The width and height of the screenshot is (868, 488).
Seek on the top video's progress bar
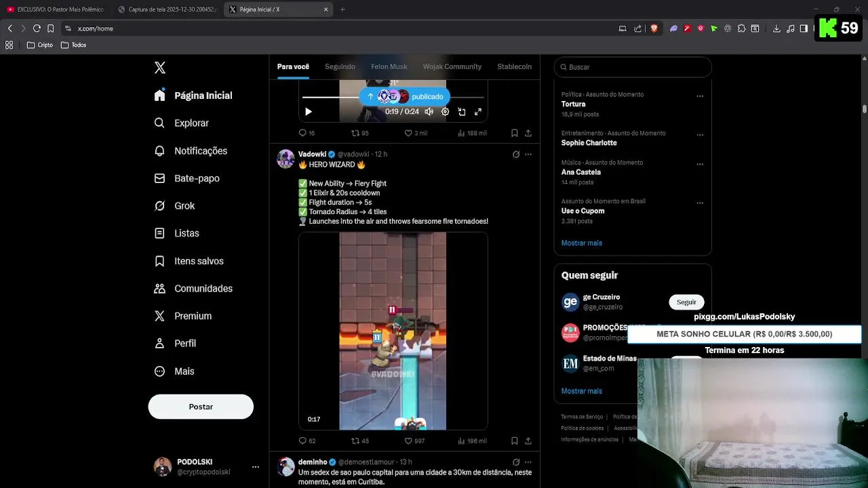coord(393,98)
